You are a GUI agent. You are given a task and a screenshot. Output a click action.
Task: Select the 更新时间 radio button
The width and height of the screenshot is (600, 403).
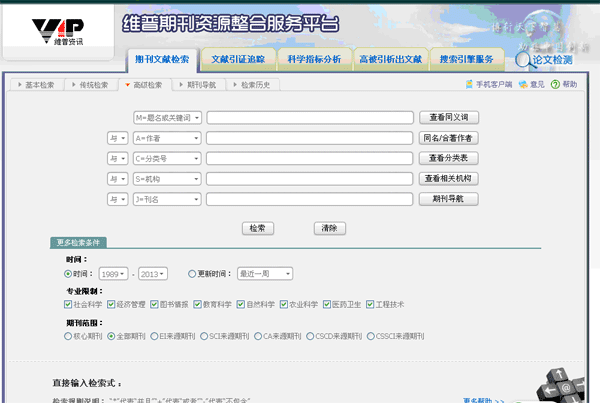coord(192,274)
